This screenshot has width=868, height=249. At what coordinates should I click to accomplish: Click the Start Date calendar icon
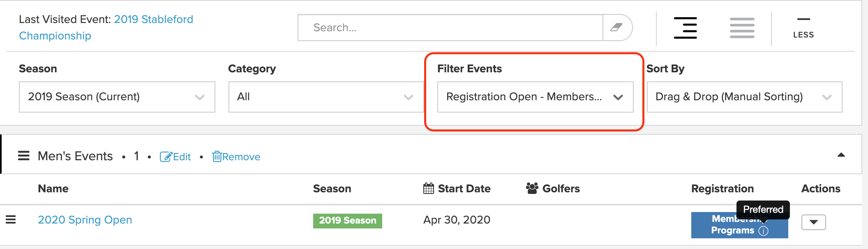tap(429, 189)
